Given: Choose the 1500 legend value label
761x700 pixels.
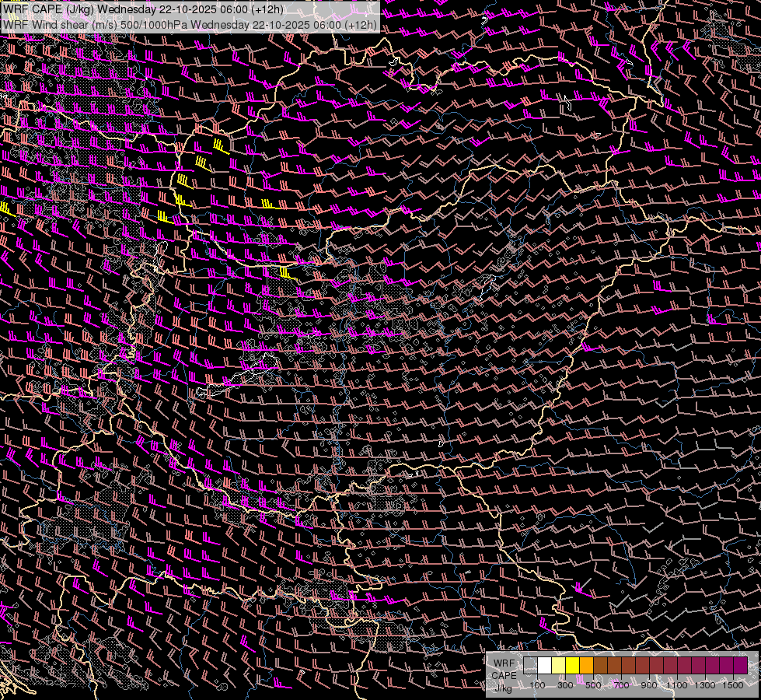Looking at the screenshot, I should [732, 685].
